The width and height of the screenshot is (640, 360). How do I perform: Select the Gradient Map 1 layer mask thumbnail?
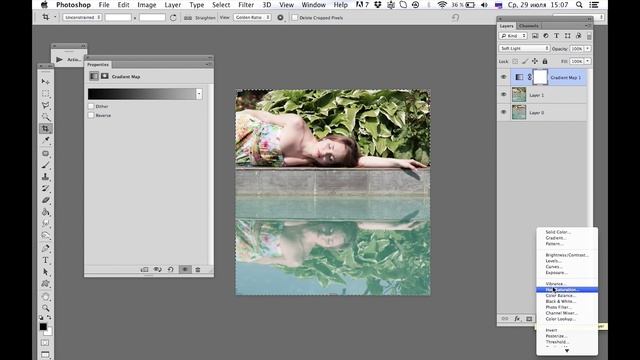point(540,77)
